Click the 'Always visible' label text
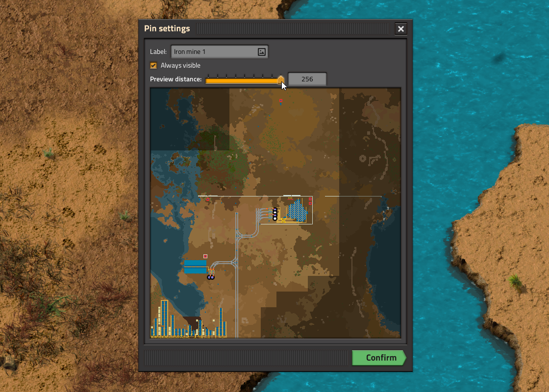The width and height of the screenshot is (549, 392). (180, 65)
